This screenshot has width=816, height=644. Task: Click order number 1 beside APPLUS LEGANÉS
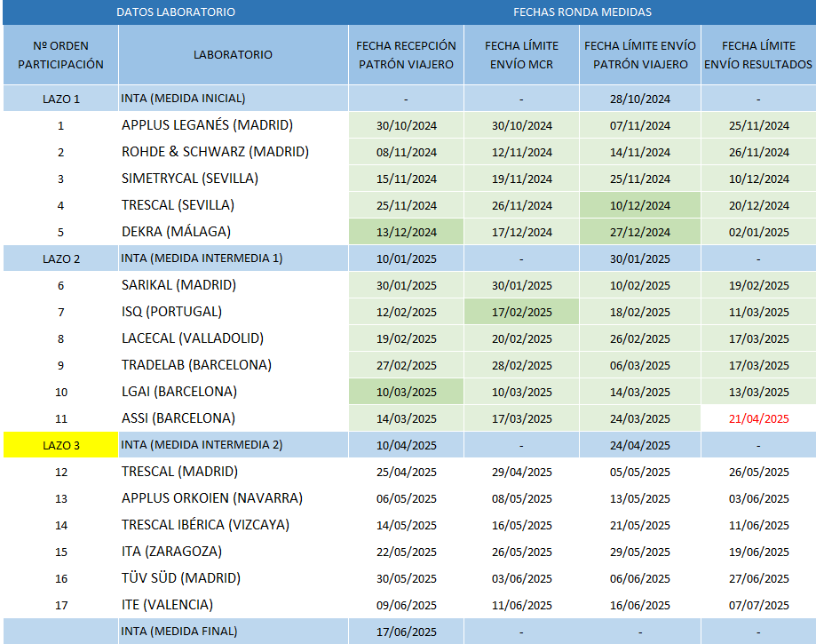(x=61, y=126)
